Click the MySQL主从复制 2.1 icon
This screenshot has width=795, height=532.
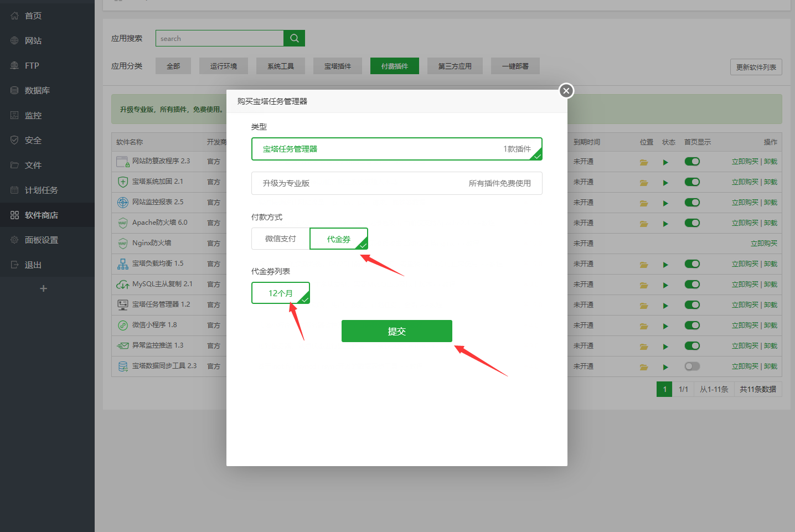coord(123,284)
